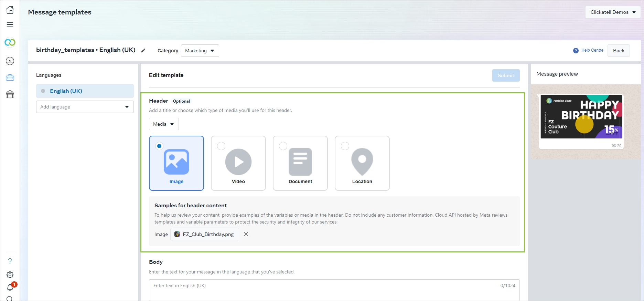Click the Back button
The height and width of the screenshot is (301, 644).
point(618,51)
